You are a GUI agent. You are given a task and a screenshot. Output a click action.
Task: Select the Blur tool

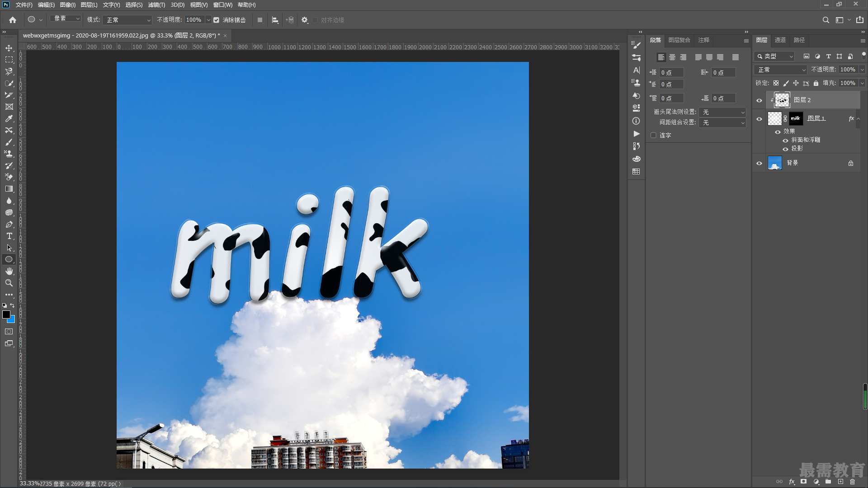[x=9, y=201]
